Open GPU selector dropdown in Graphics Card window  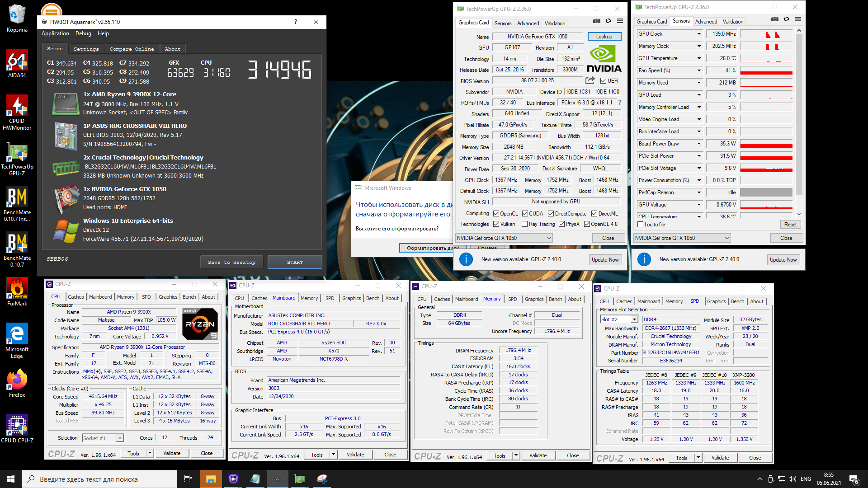coord(504,238)
